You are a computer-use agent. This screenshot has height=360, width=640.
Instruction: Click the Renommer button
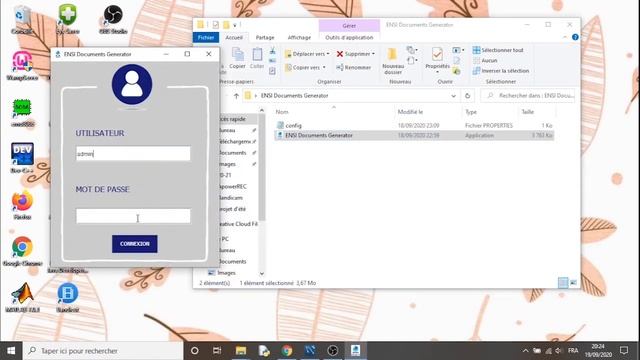coord(353,67)
